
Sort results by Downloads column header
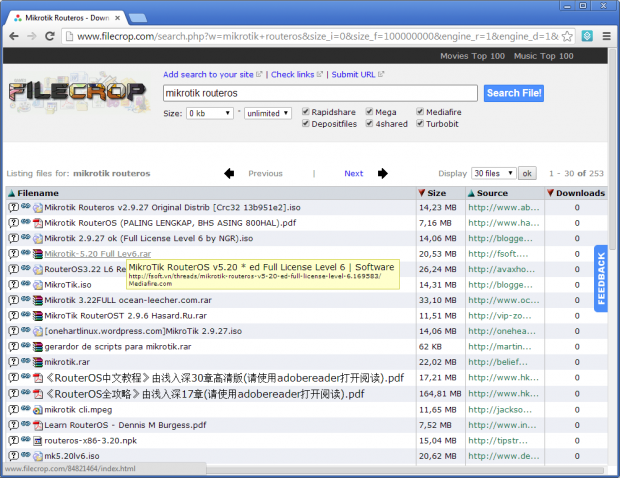580,193
